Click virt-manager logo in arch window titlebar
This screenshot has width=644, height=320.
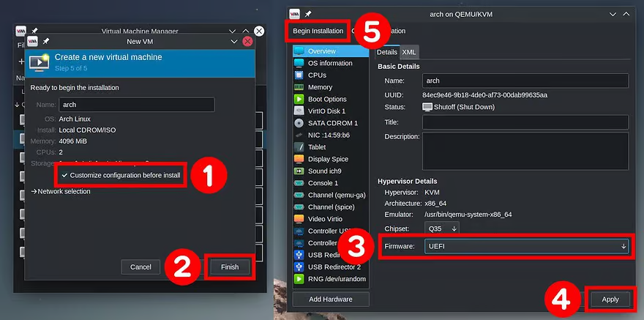click(294, 14)
